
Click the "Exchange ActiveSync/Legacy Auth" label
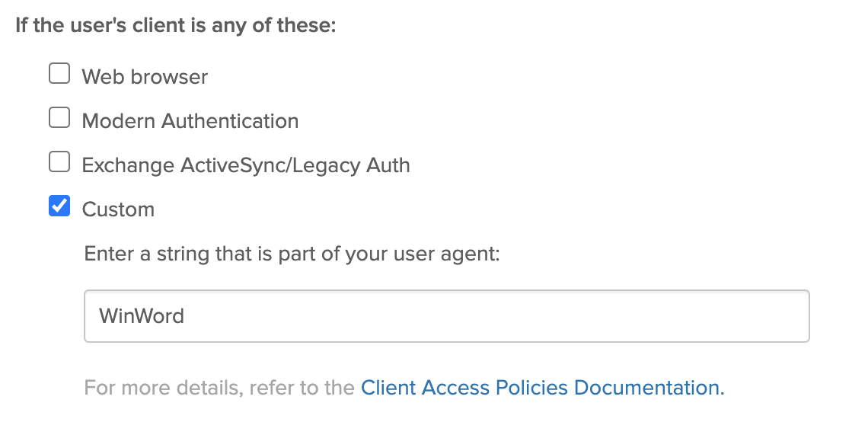(x=245, y=165)
